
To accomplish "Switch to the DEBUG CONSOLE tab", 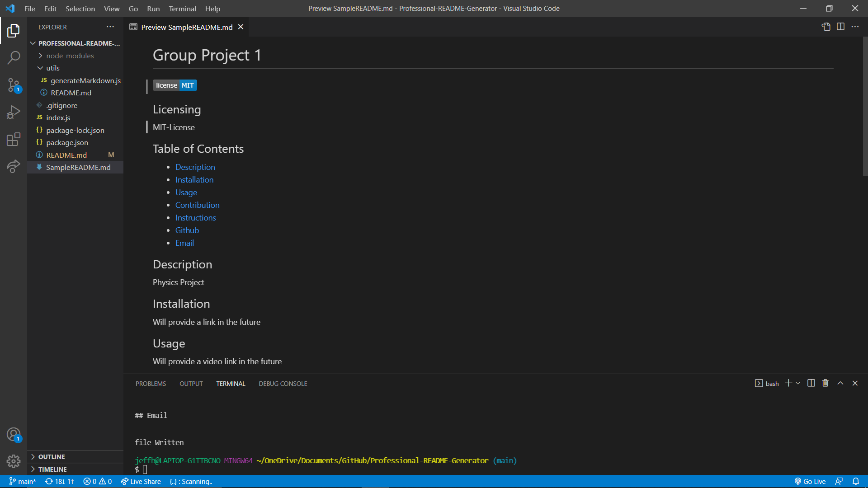I will tap(283, 384).
